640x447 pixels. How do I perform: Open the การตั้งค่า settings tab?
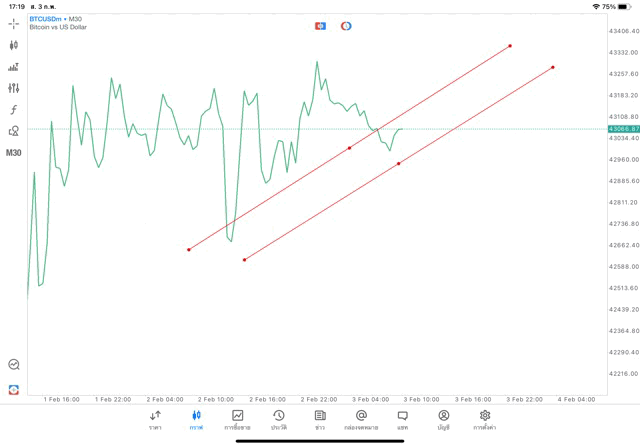click(x=485, y=419)
